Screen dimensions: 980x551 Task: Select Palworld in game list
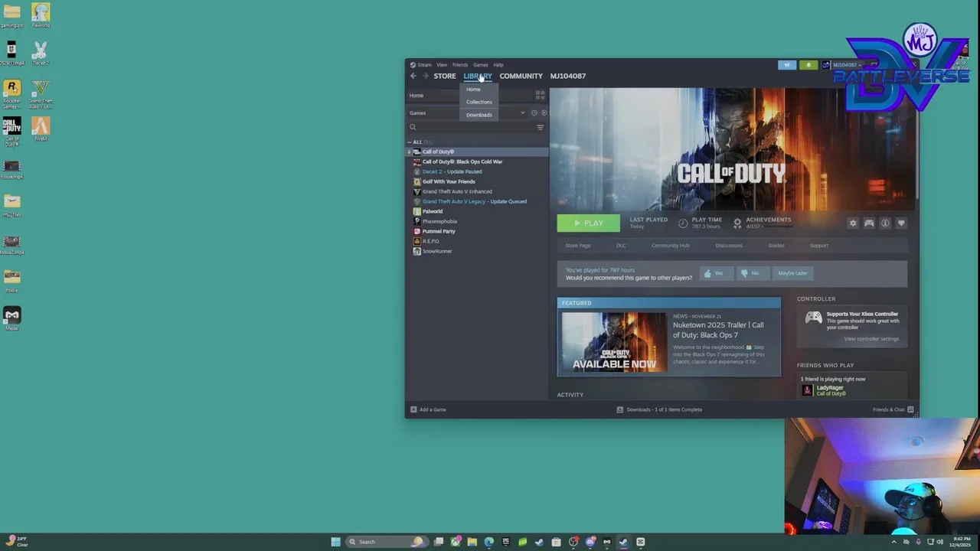(433, 211)
